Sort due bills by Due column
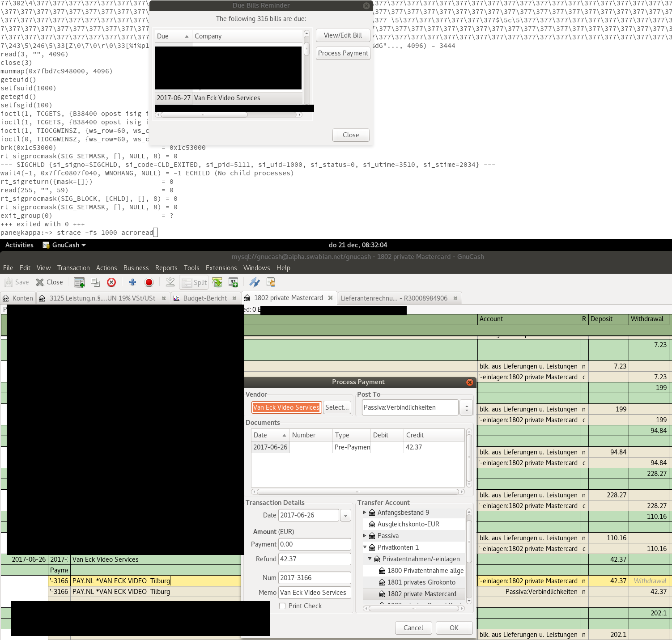672x640 pixels. [173, 36]
